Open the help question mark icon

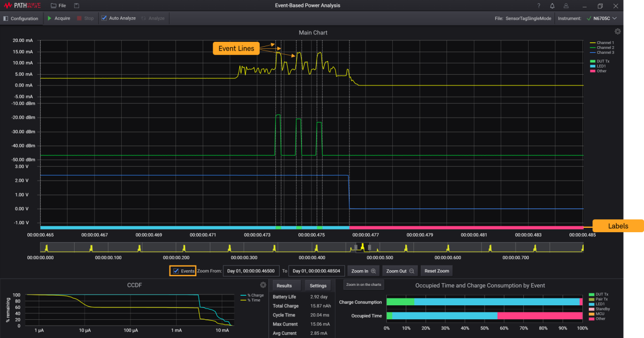click(539, 6)
